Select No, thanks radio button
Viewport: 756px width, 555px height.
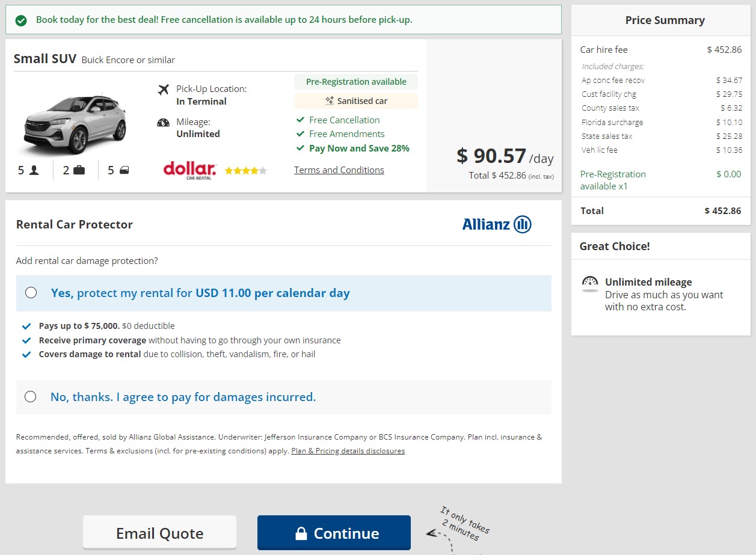pyautogui.click(x=31, y=397)
